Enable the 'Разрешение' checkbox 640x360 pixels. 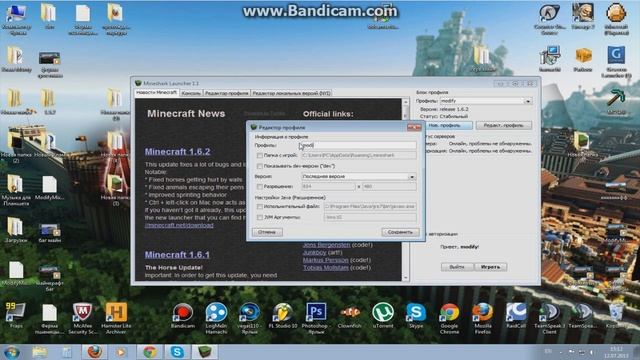(x=260, y=187)
